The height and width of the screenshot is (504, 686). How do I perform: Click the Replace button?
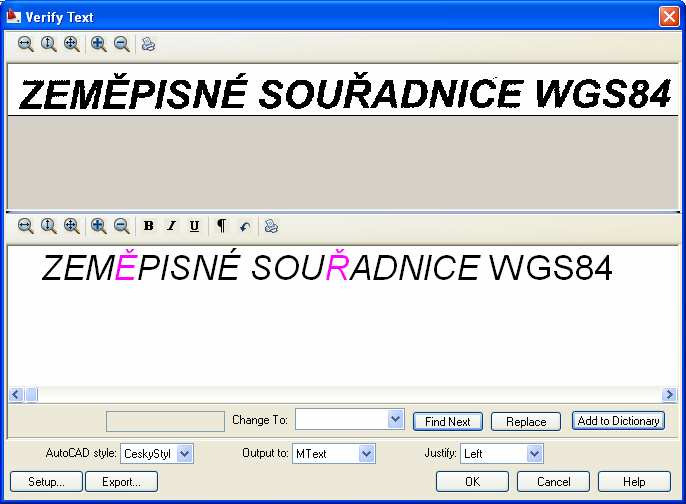[526, 421]
